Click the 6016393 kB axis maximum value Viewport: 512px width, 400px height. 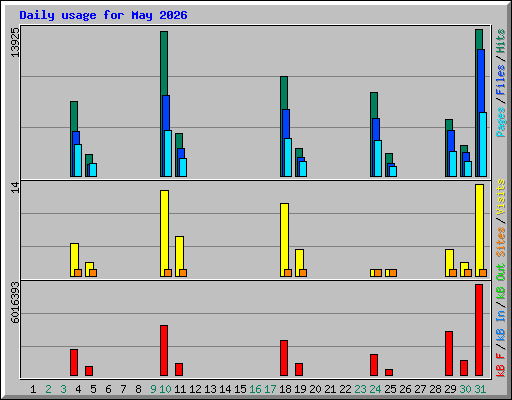point(15,303)
